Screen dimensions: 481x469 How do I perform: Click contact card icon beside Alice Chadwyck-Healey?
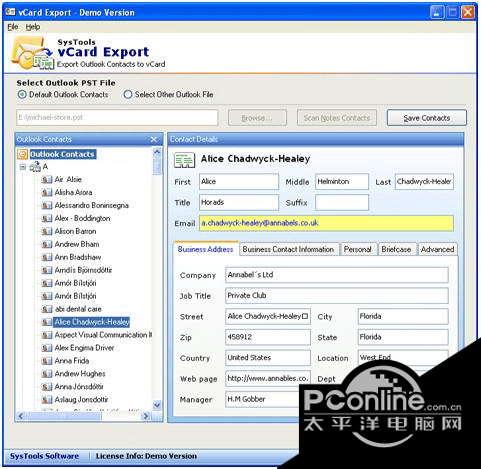click(47, 322)
